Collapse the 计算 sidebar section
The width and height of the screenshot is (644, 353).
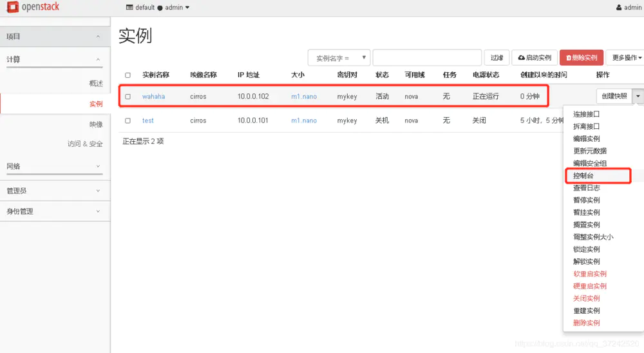[x=55, y=60]
